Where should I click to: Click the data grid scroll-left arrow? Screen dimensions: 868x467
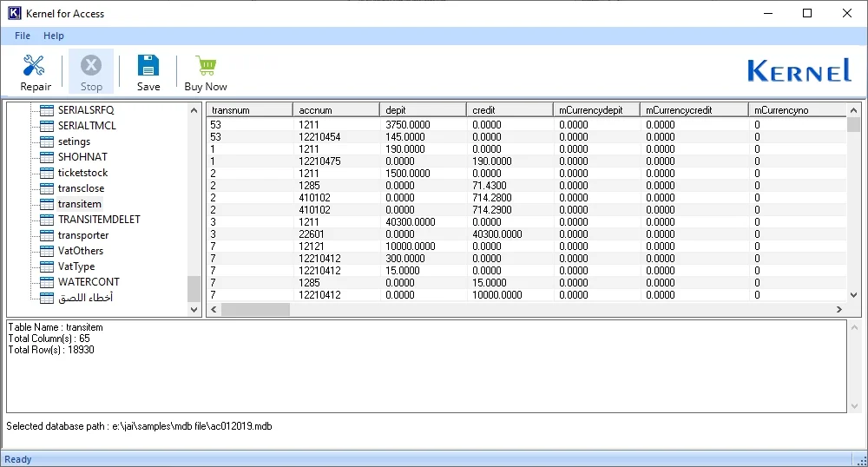coord(214,310)
